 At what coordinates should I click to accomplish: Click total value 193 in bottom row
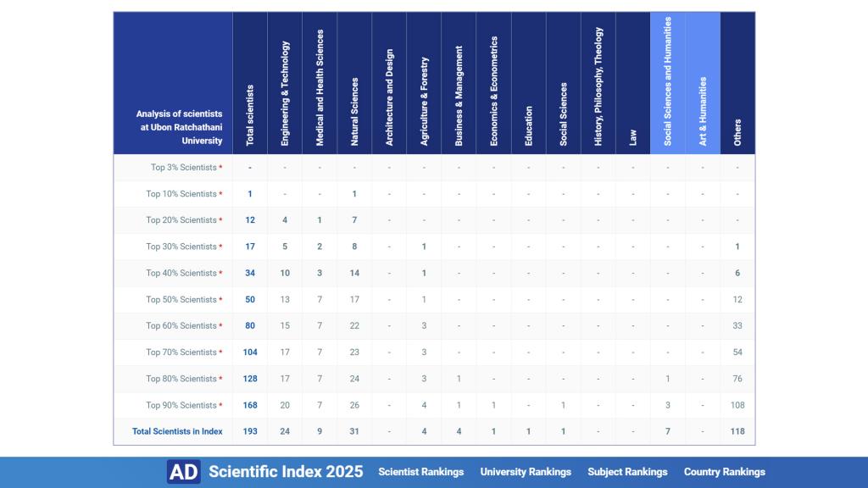pyautogui.click(x=250, y=431)
